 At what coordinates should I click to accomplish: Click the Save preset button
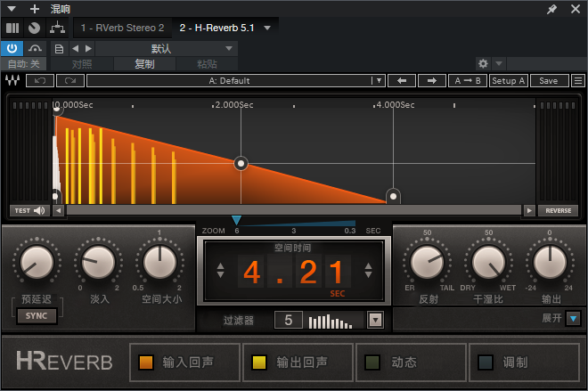[548, 80]
